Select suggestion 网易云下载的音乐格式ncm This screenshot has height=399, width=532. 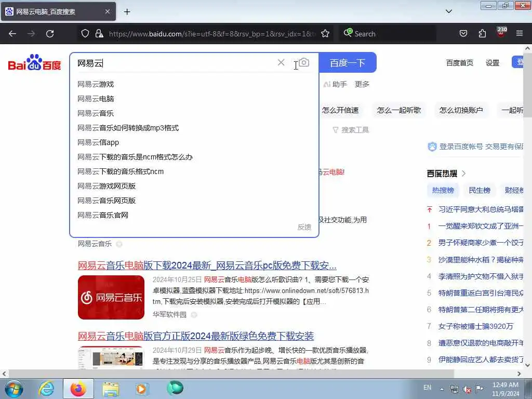pos(121,171)
